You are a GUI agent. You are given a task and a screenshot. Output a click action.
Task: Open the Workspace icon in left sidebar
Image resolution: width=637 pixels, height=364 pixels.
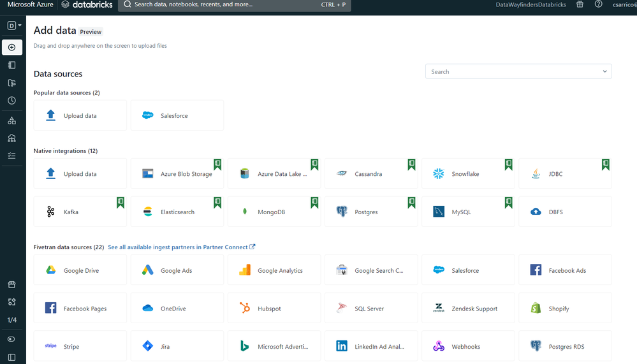(12, 65)
